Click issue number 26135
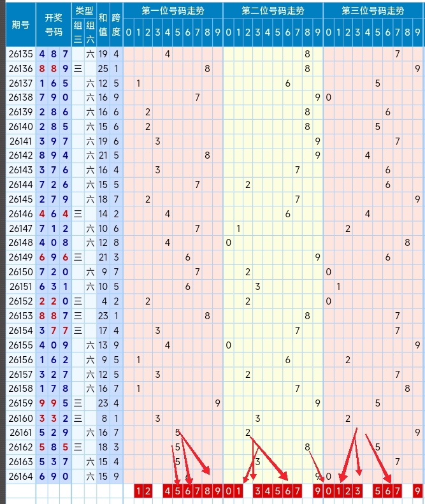 21,54
